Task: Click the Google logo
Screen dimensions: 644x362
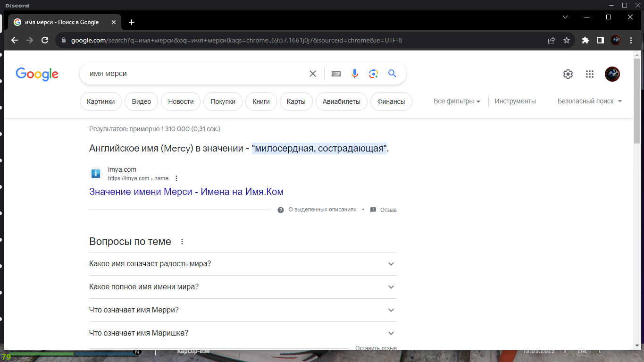Action: (x=37, y=74)
